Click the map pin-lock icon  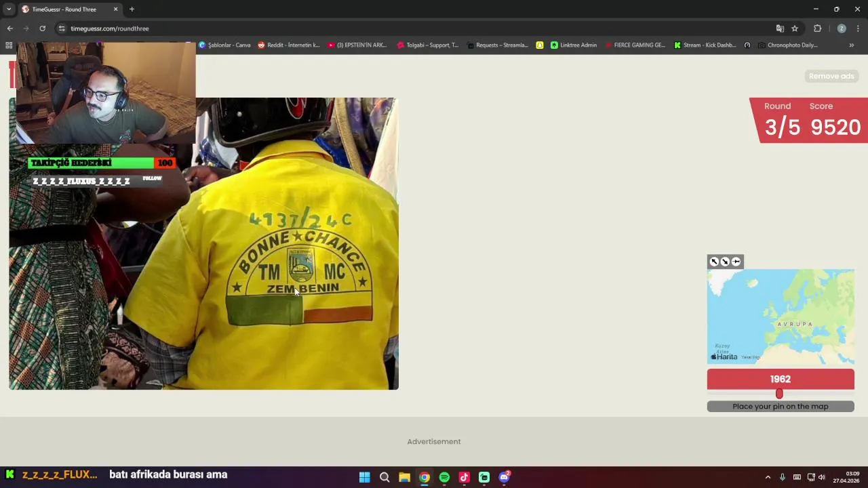736,262
